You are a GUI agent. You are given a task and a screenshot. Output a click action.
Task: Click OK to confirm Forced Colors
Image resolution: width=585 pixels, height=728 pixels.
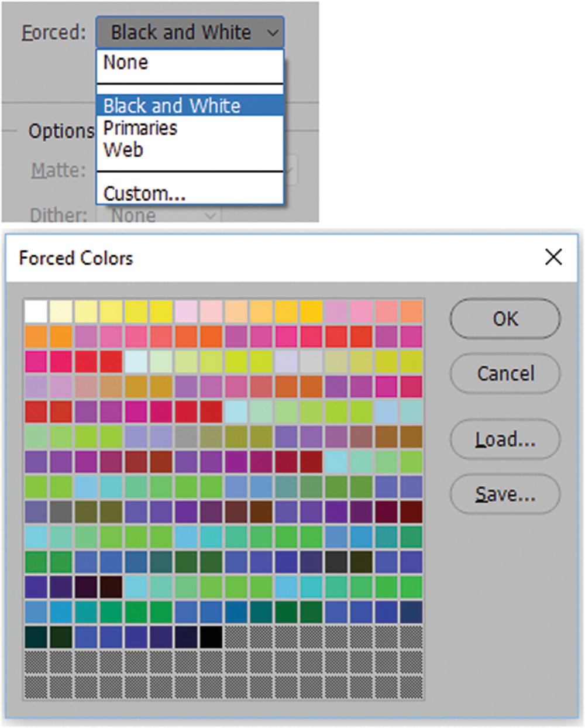(x=504, y=319)
